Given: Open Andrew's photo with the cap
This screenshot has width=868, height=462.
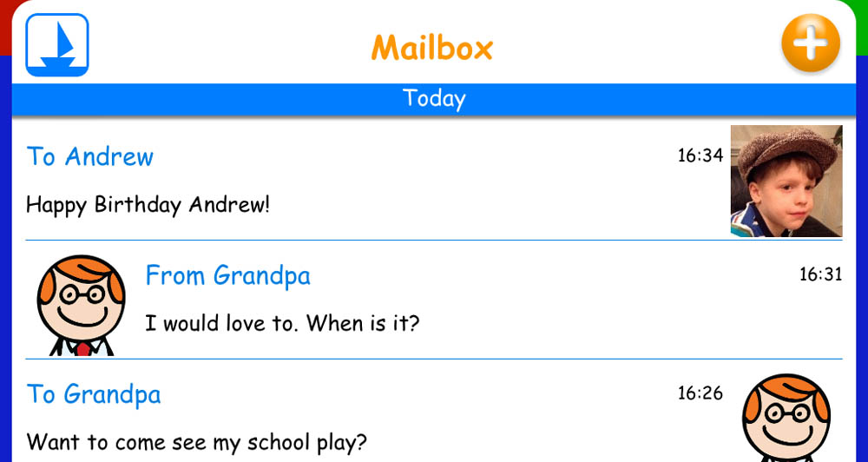Looking at the screenshot, I should [786, 181].
